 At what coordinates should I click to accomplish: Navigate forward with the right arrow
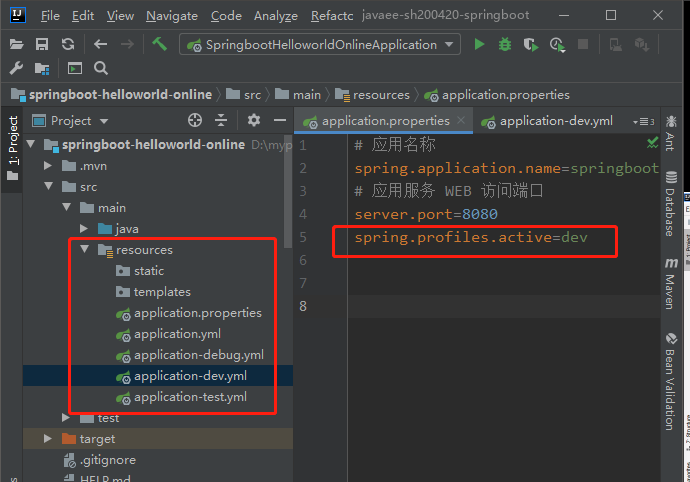click(127, 44)
